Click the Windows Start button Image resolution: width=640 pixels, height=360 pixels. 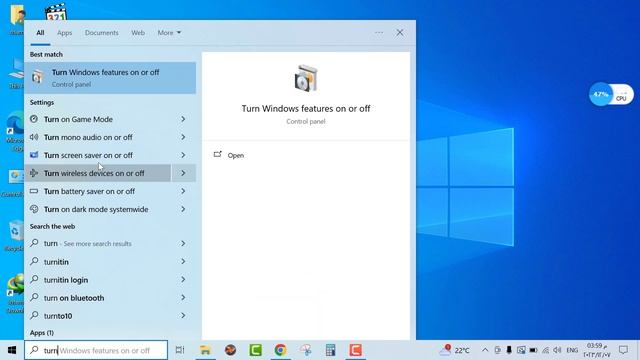12,350
